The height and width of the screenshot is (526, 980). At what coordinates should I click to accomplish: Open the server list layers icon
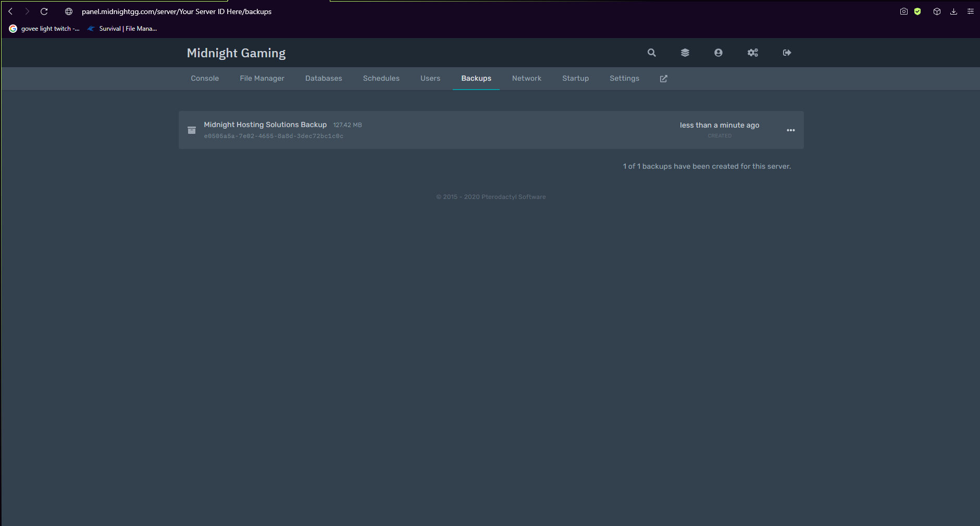[x=685, y=53]
